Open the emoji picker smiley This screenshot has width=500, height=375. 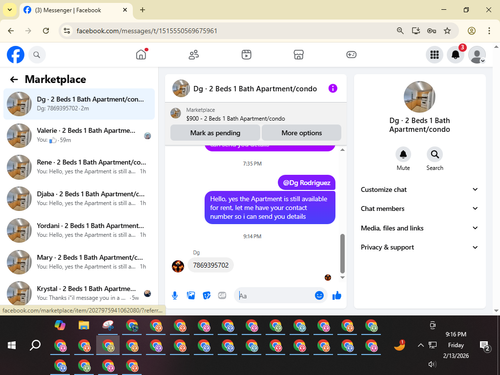coord(319,295)
